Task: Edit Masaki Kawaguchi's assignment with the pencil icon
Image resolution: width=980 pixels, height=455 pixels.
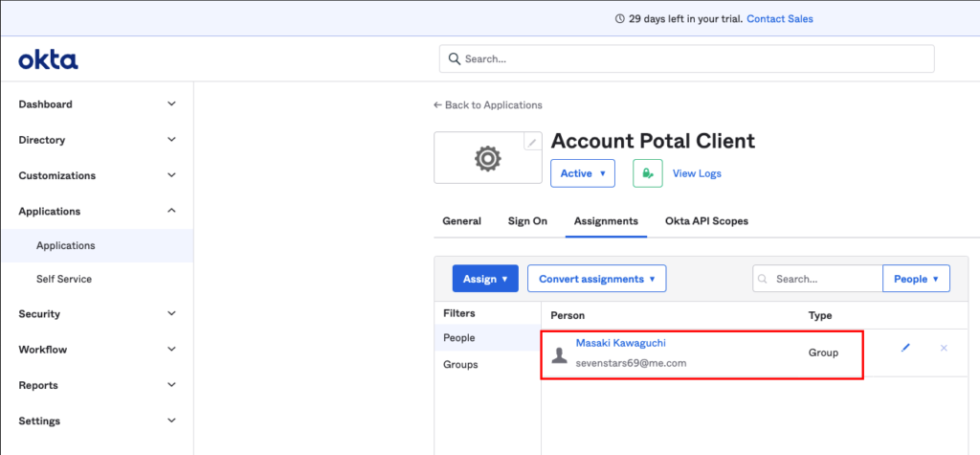Action: pyautogui.click(x=905, y=348)
